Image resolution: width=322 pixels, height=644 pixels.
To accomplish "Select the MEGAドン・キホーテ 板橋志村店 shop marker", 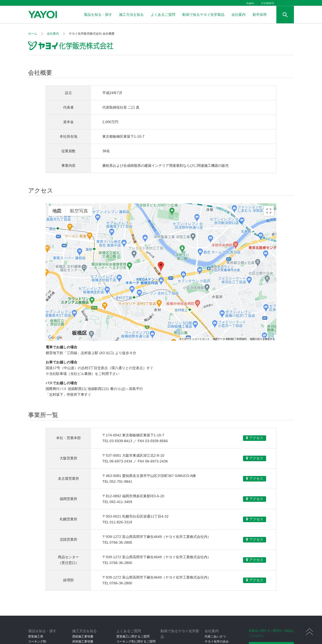I will [161, 280].
